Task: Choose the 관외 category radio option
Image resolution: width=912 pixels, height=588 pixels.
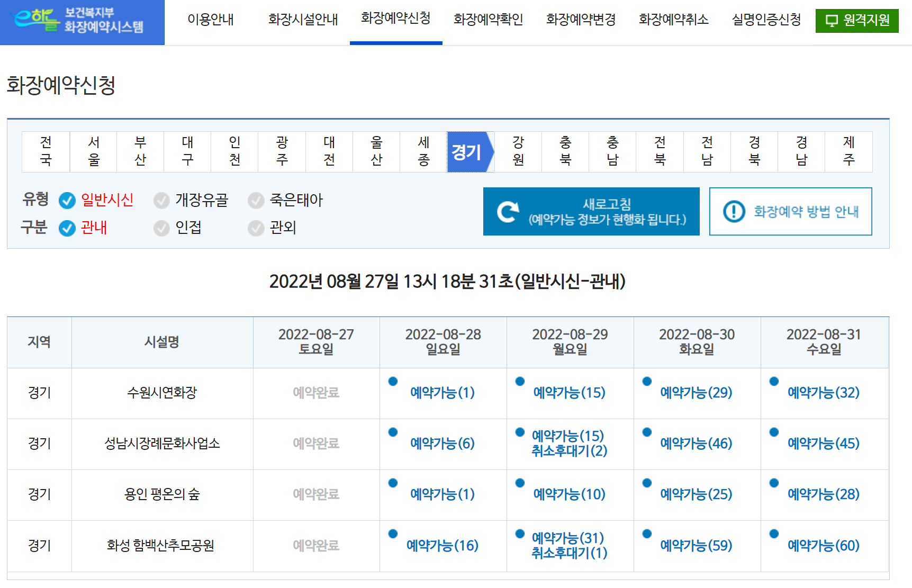Action: click(x=256, y=228)
